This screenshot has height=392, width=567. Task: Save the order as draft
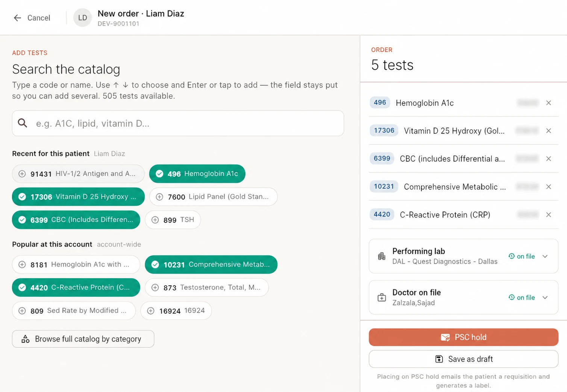[463, 359]
